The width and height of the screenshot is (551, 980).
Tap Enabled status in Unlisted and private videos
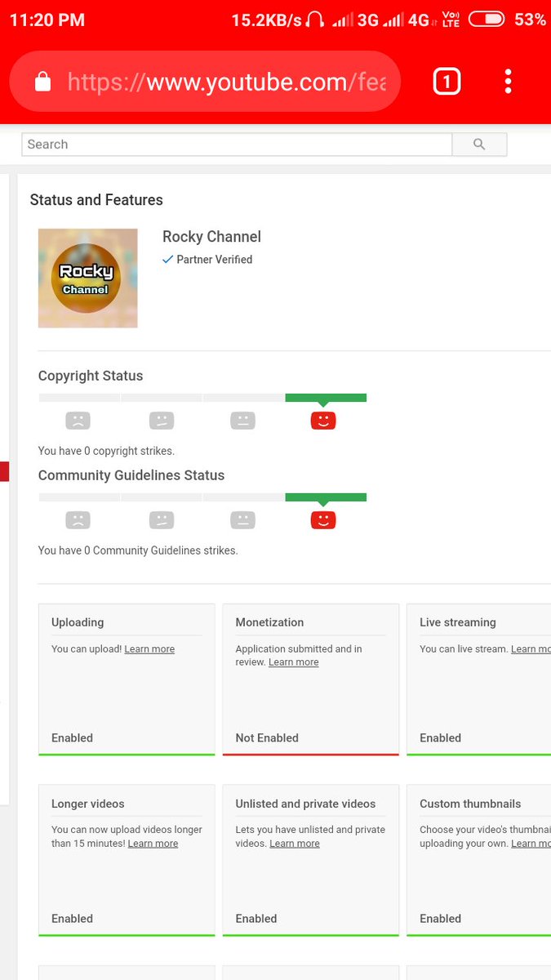256,919
